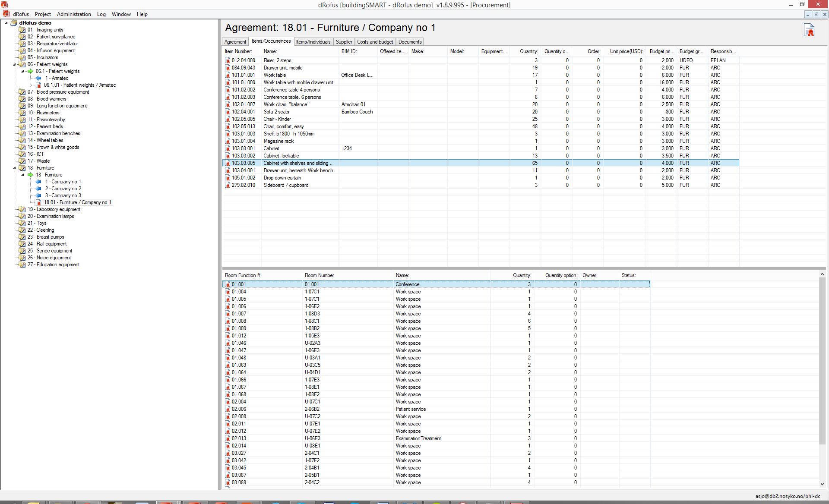Image resolution: width=829 pixels, height=504 pixels.
Task: Click the green arrow icon beside 06.1 Patient weights
Action: click(30, 71)
